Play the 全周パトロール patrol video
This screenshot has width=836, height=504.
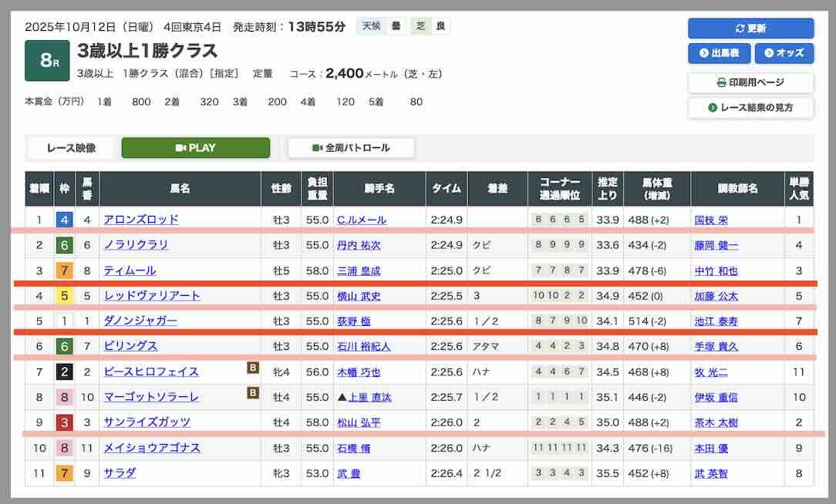pyautogui.click(x=351, y=148)
